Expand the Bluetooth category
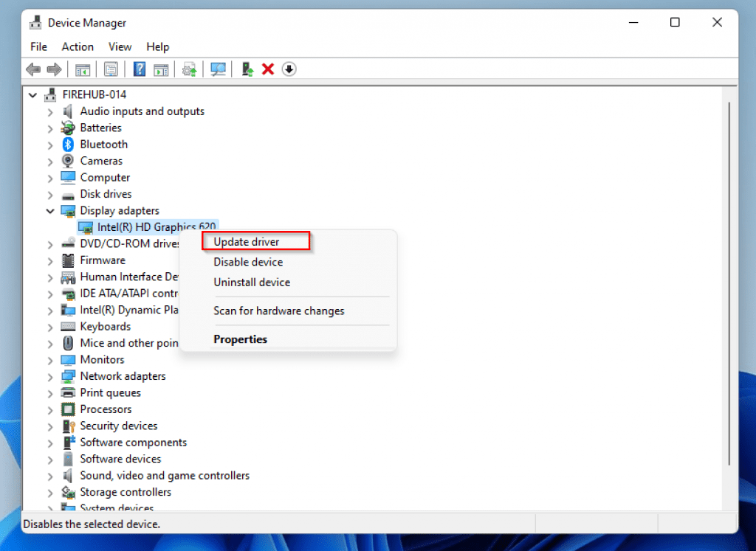The image size is (756, 551). point(50,145)
